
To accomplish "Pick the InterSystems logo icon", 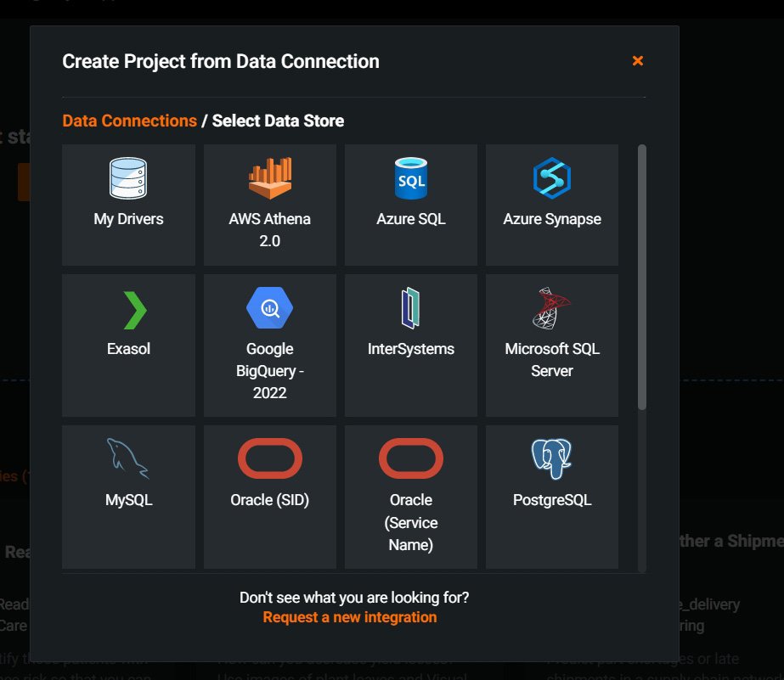I will [410, 308].
